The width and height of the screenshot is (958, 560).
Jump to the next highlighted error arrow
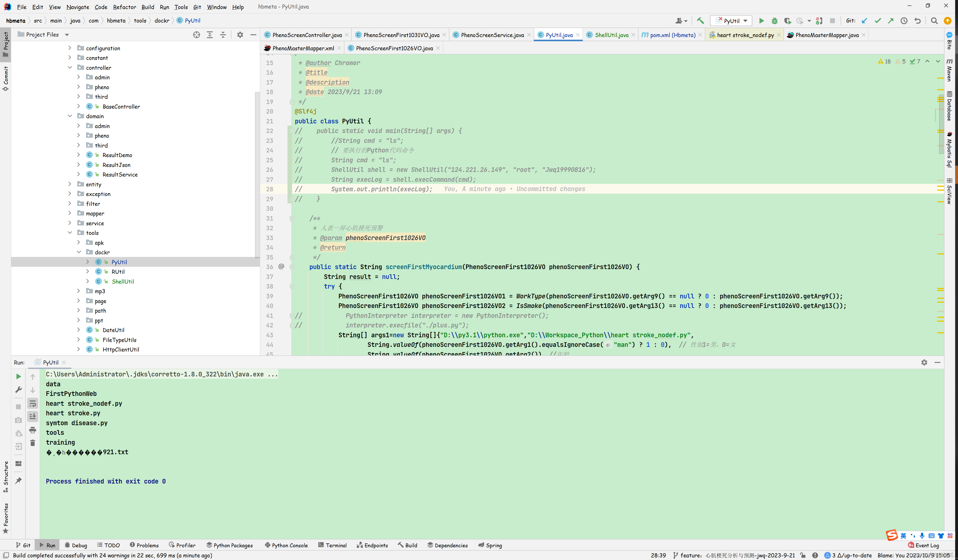pyautogui.click(x=938, y=61)
